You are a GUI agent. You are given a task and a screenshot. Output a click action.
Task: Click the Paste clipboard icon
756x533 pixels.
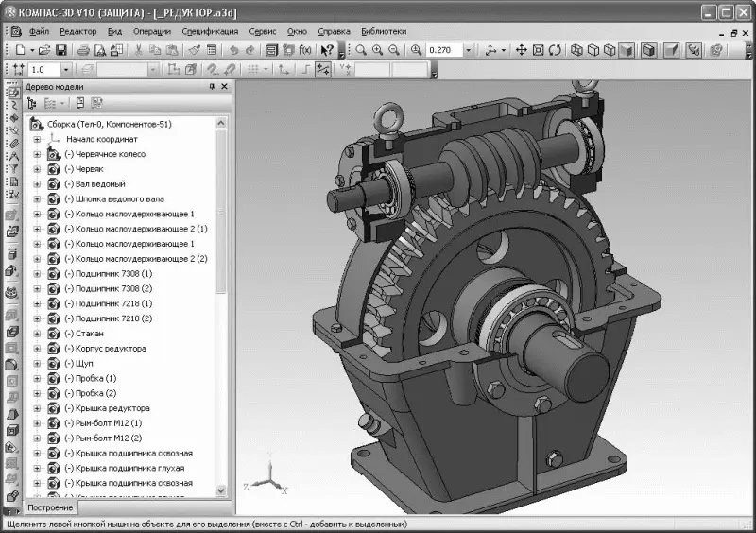(171, 50)
